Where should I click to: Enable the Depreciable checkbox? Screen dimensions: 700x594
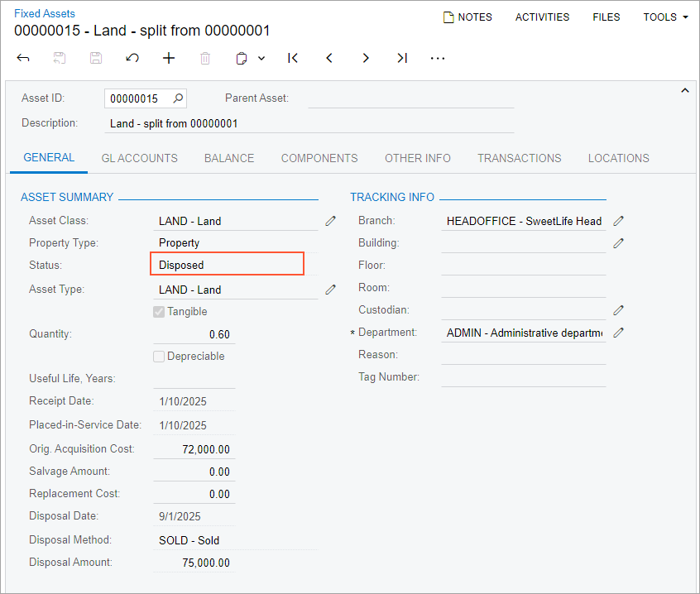point(159,357)
